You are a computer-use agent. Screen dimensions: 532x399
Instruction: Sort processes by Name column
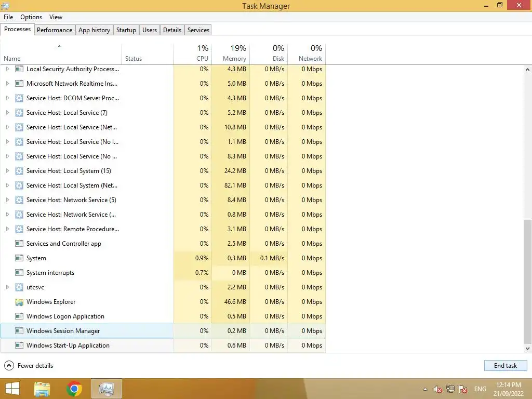click(x=61, y=54)
